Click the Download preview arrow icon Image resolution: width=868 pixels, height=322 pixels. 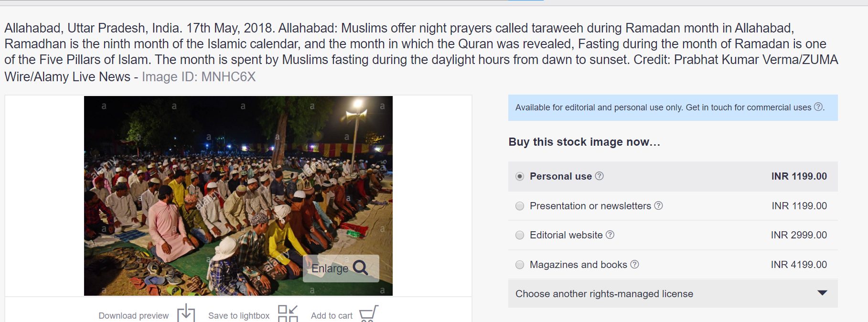pos(186,313)
